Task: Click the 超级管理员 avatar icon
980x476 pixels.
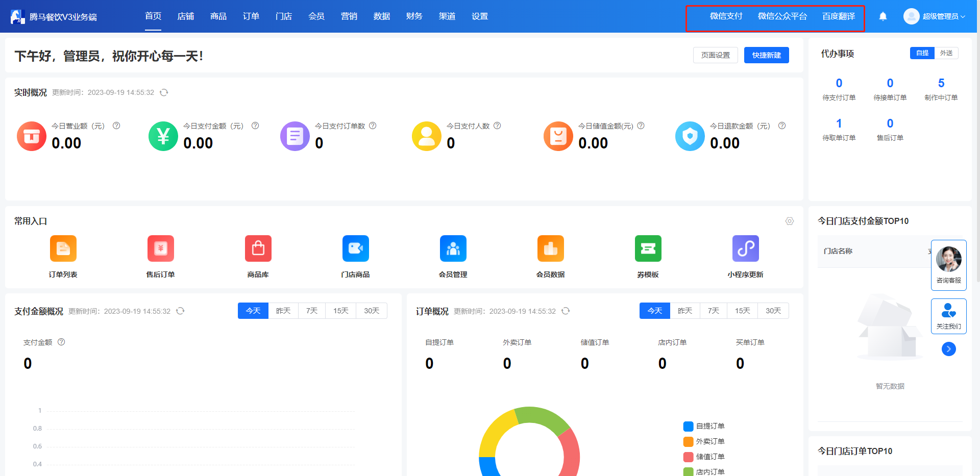Action: [x=911, y=16]
